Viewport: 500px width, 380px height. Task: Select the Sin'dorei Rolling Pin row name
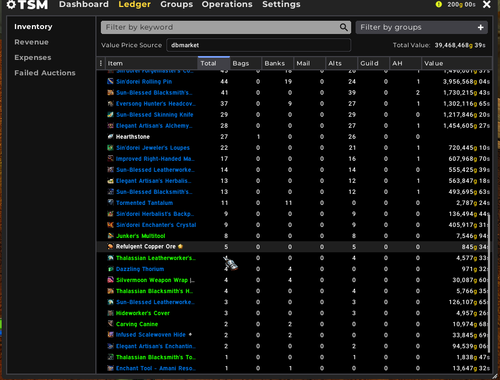[x=144, y=81]
